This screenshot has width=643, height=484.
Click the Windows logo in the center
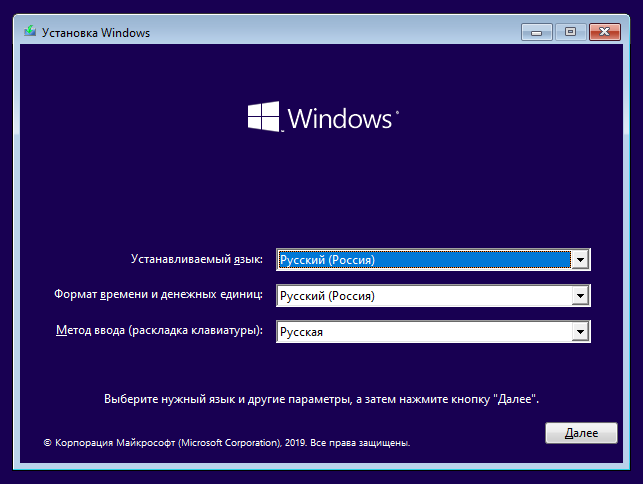tap(264, 116)
